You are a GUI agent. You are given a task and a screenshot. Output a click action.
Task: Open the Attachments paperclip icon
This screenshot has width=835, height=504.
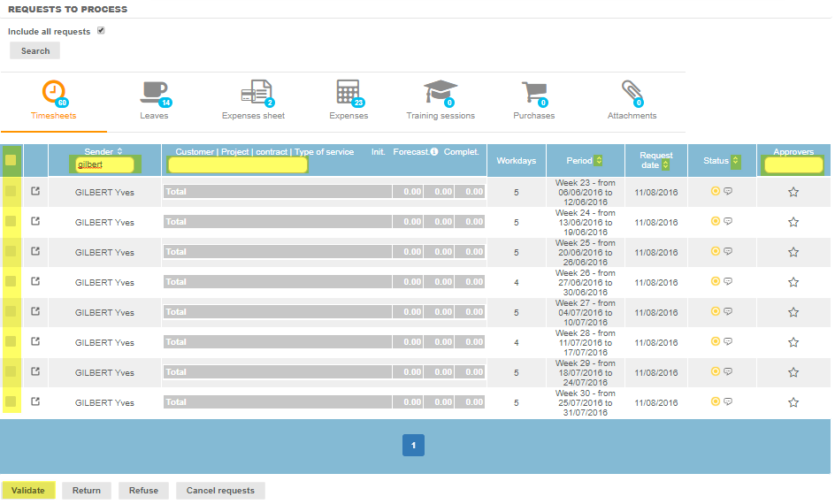[x=632, y=93]
